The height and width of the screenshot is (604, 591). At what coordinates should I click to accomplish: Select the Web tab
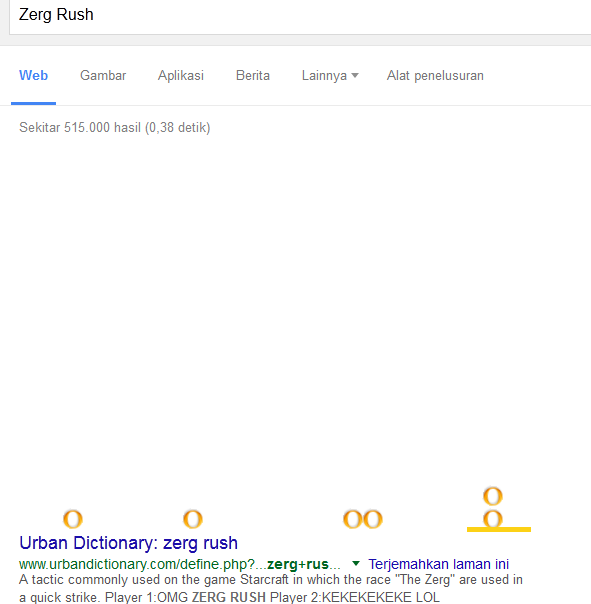coord(34,76)
